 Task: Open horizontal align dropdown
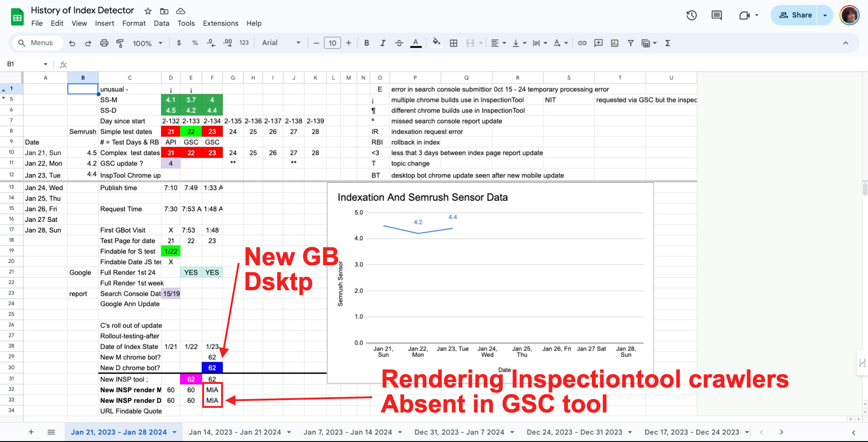tap(498, 43)
